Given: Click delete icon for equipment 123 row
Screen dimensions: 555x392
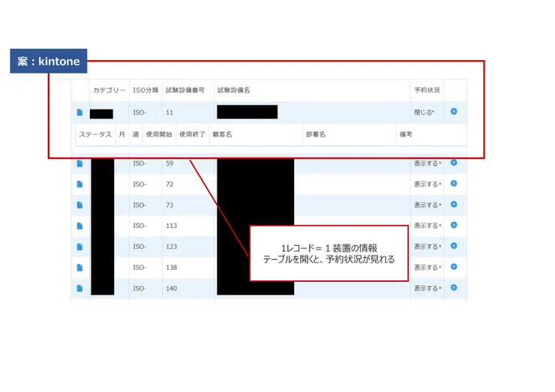Looking at the screenshot, I should (x=454, y=246).
